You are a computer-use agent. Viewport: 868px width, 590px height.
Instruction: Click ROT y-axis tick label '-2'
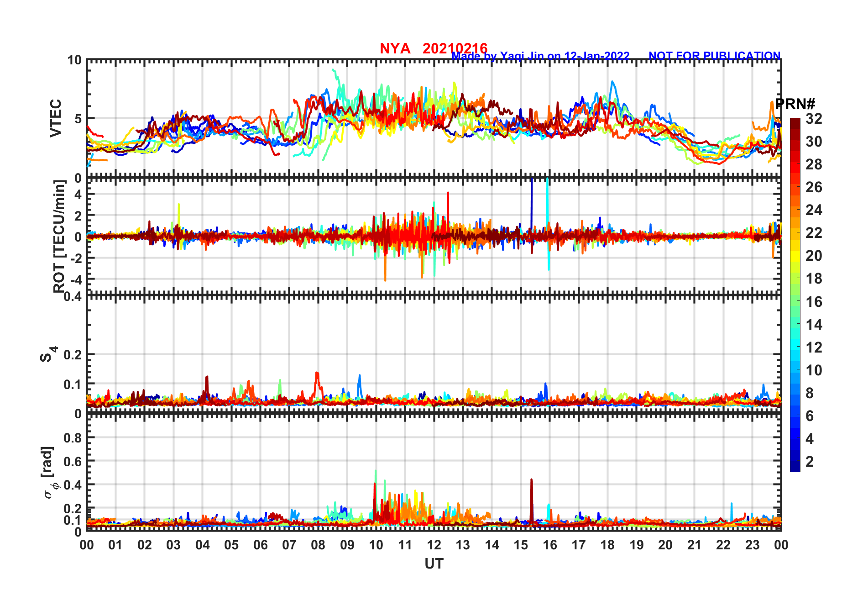(x=76, y=258)
